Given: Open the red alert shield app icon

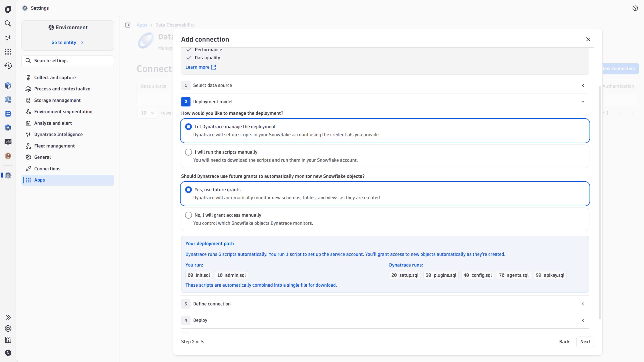Looking at the screenshot, I should point(8,156).
